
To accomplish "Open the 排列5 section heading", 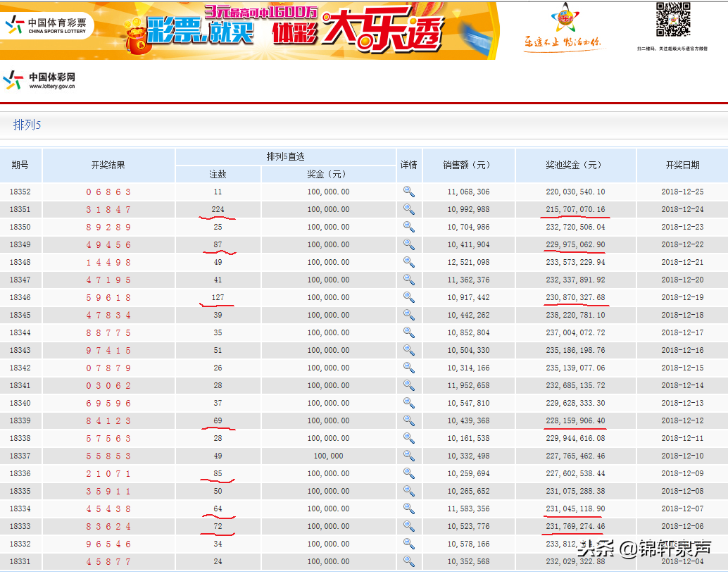I will point(27,125).
